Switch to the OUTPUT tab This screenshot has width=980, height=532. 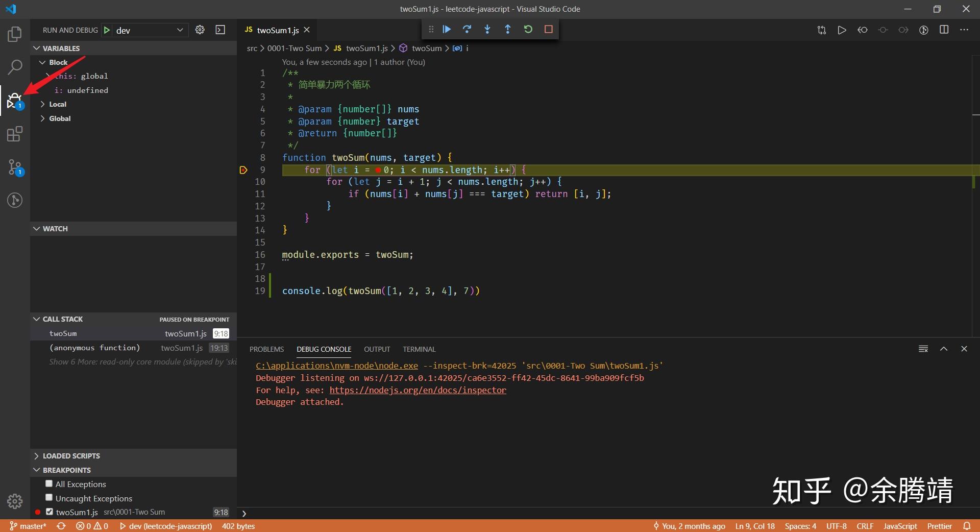point(377,349)
